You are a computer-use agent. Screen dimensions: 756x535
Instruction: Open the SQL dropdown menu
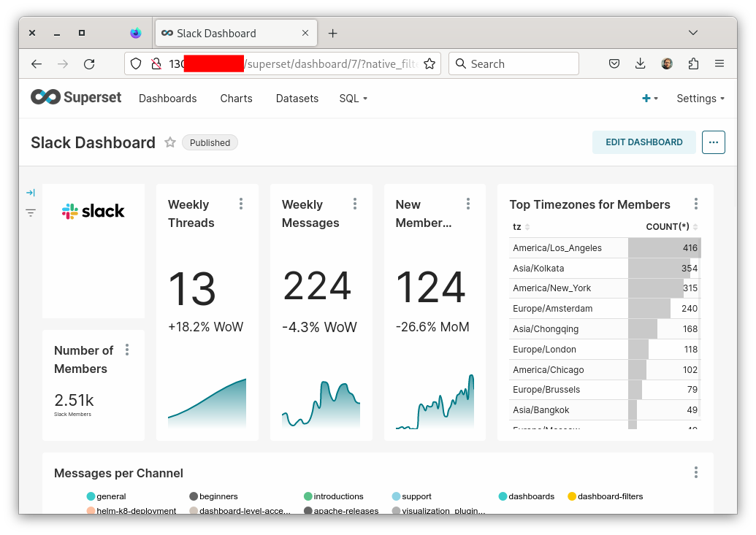tap(353, 98)
